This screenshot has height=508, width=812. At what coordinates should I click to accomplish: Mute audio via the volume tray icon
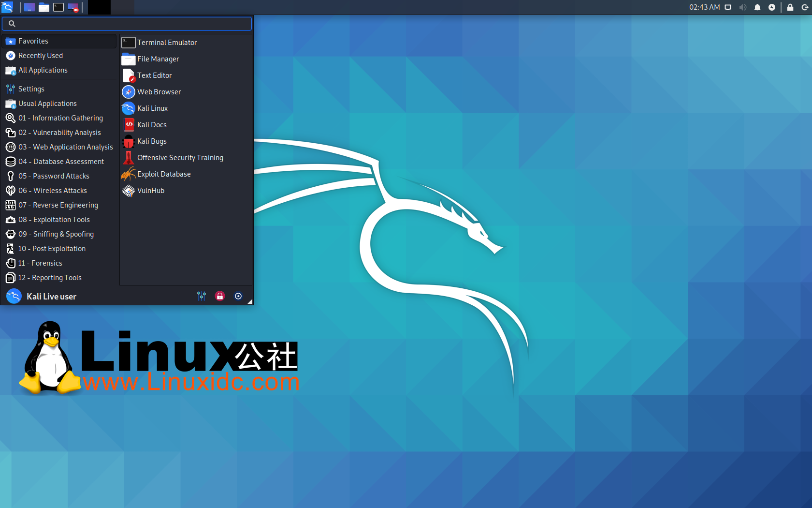click(743, 7)
